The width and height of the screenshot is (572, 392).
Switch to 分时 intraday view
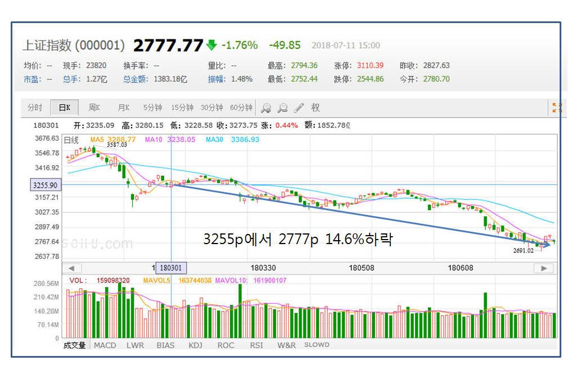pos(35,108)
